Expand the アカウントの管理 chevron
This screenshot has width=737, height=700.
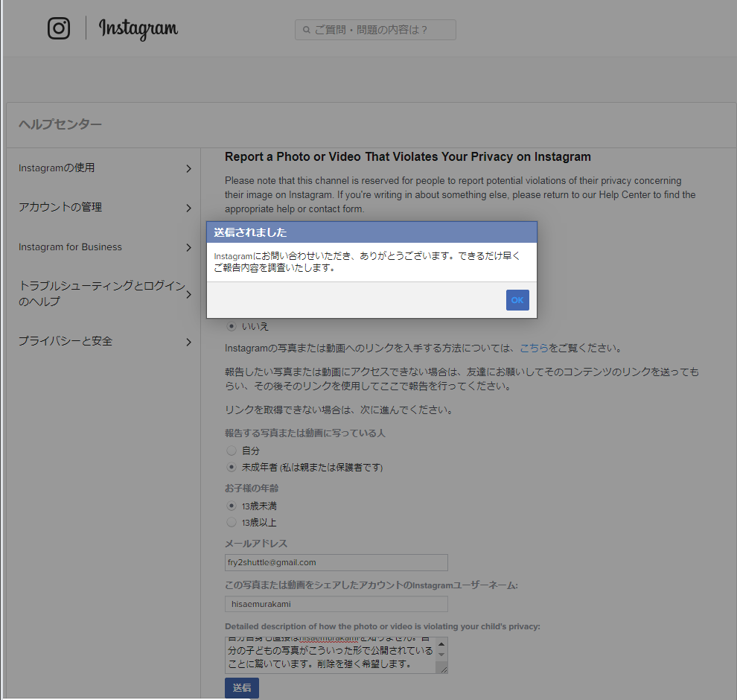pyautogui.click(x=188, y=209)
